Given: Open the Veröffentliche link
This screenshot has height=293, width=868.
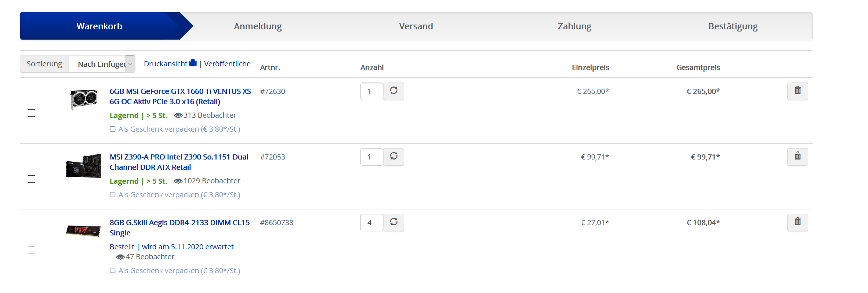Looking at the screenshot, I should [x=227, y=64].
